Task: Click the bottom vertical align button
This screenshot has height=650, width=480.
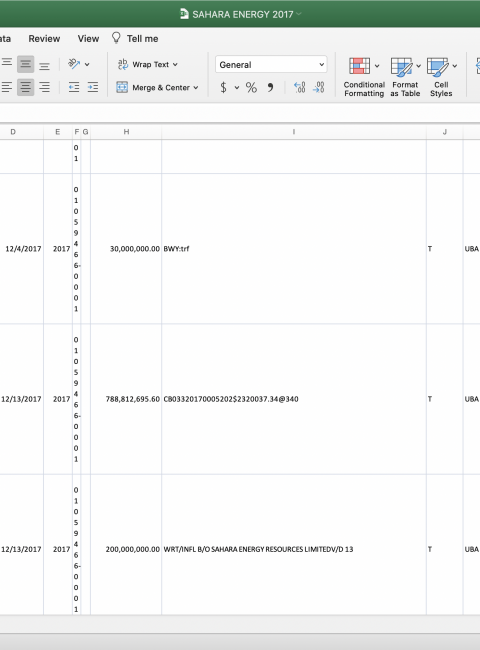Action: pyautogui.click(x=44, y=64)
